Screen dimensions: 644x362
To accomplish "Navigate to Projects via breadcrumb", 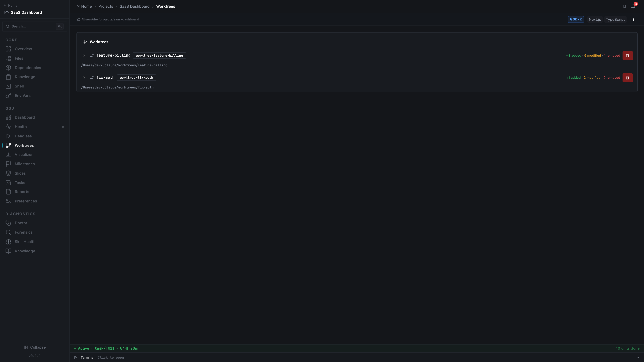I will click(x=105, y=6).
